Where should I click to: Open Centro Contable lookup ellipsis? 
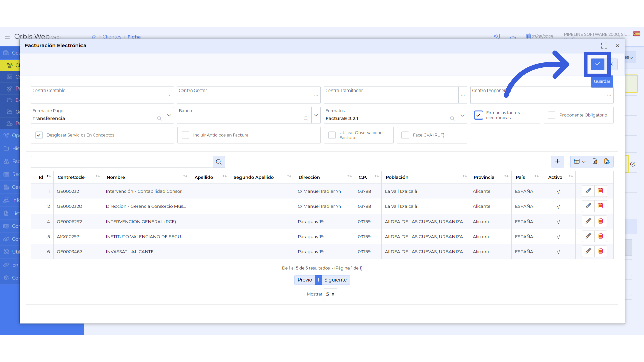[x=169, y=95]
